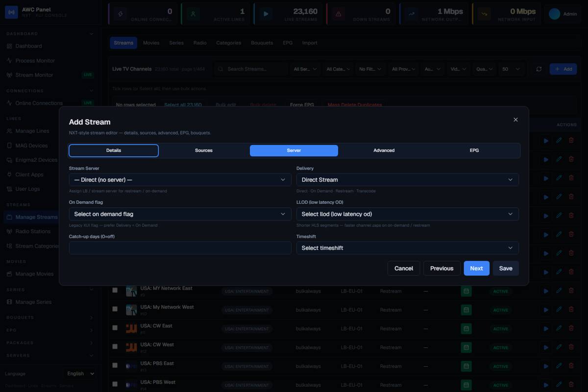
Task: Tick the checkbox for USA: CW East
Action: click(115, 328)
